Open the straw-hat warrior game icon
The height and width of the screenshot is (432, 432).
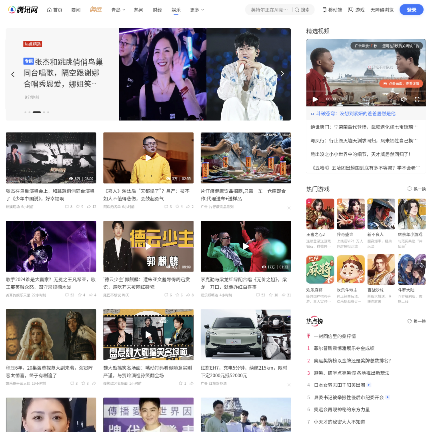[381, 214]
